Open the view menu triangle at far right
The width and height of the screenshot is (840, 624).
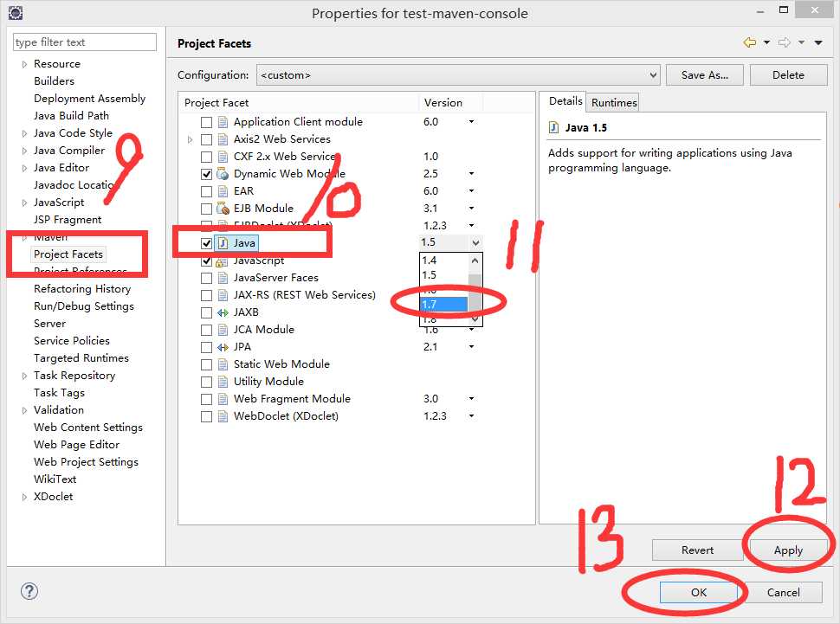[818, 43]
